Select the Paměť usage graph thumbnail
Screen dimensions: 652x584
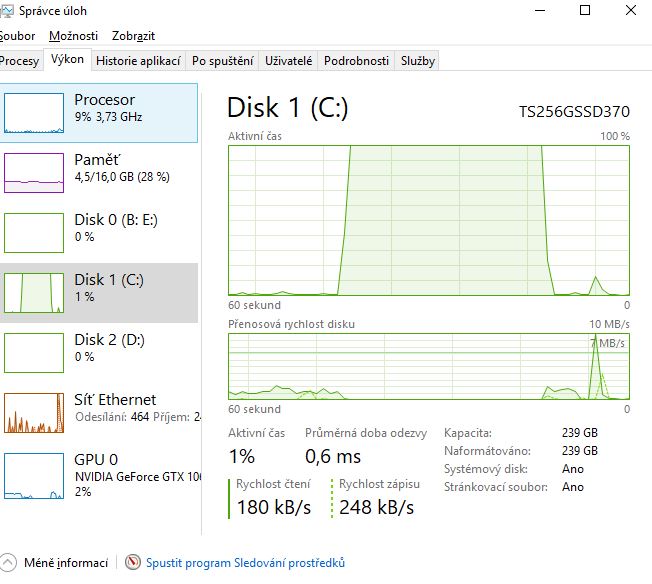[x=35, y=173]
